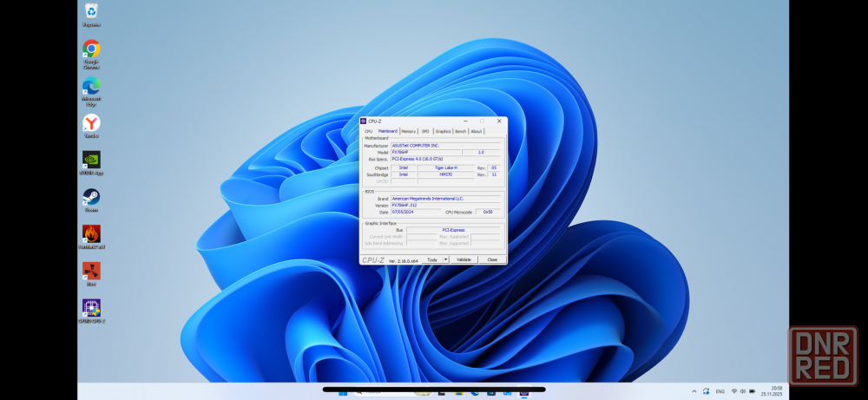Expand the Tools dropdown arrow in CPU-Z
This screenshot has height=400, width=868.
pos(445,259)
